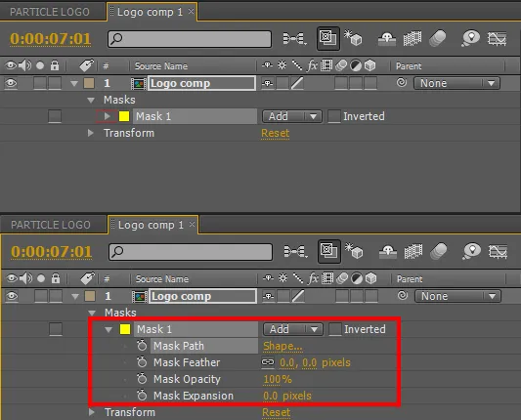Expand Transform group in top panel
This screenshot has width=521, height=420.
90,133
